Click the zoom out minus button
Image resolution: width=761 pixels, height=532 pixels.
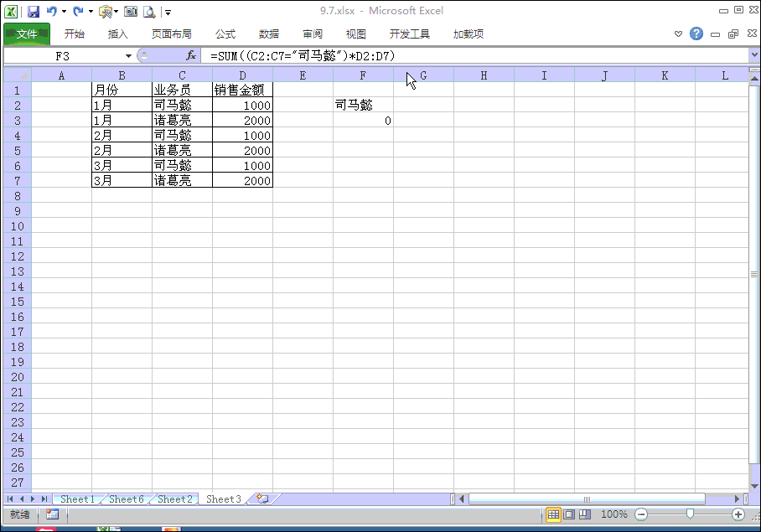tap(641, 514)
